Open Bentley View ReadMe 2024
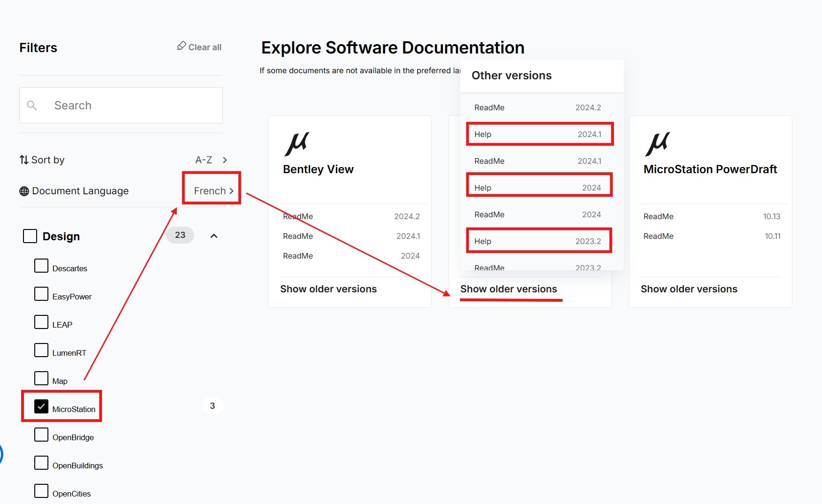822x504 pixels. pyautogui.click(x=351, y=256)
